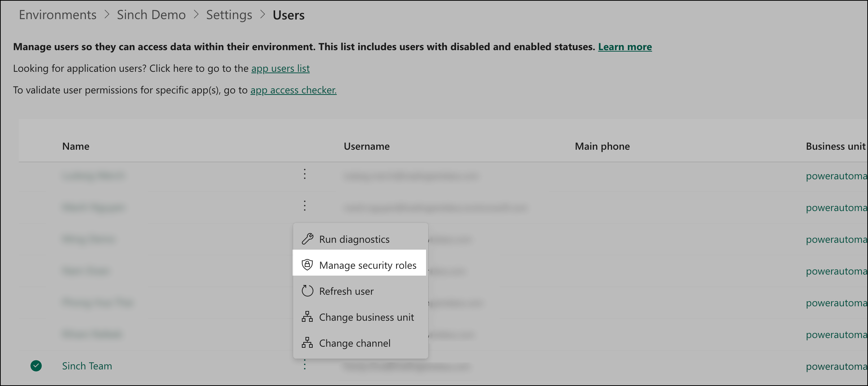The width and height of the screenshot is (868, 386).
Task: Navigate to the Environments breadcrumb
Action: tap(58, 15)
